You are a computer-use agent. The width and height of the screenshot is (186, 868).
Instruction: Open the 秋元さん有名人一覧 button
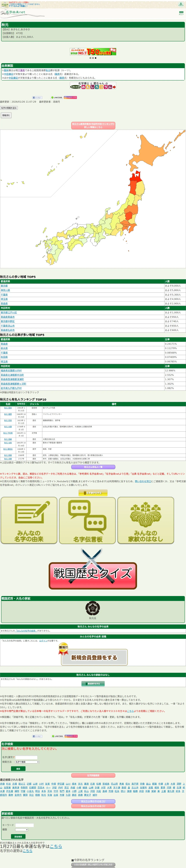(x=93, y=467)
